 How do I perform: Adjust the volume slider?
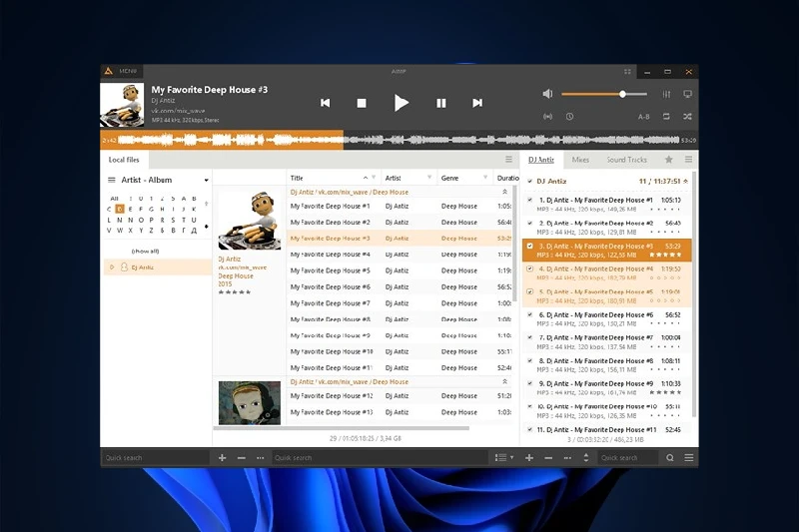pos(604,94)
